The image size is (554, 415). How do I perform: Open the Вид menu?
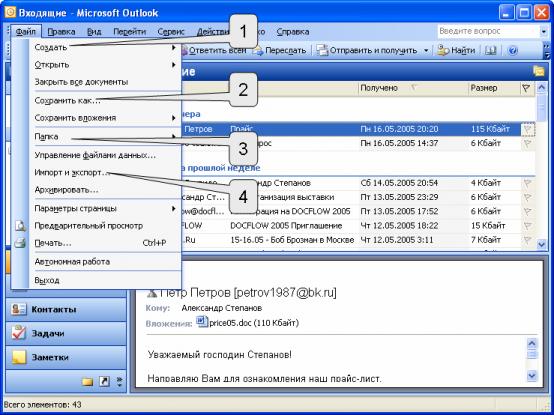point(94,32)
